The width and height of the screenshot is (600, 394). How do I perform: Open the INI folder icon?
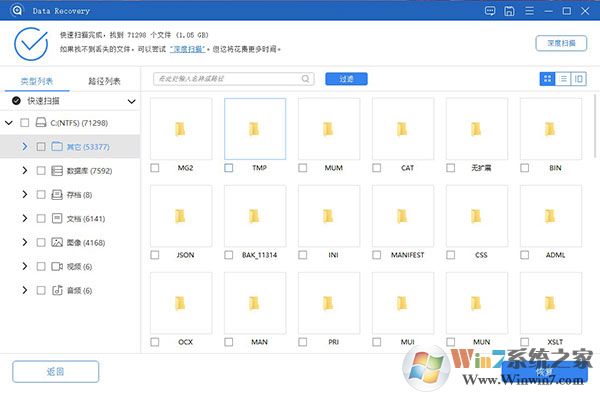click(x=328, y=216)
